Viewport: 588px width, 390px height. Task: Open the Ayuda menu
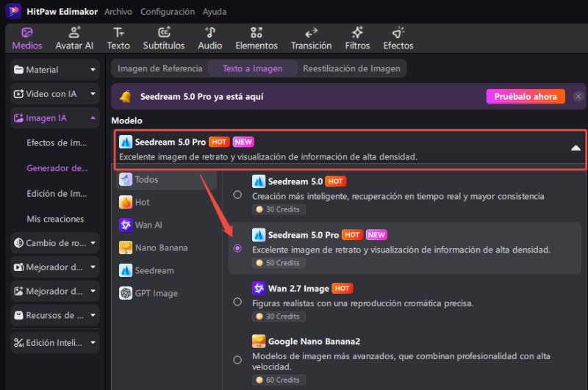click(x=215, y=12)
